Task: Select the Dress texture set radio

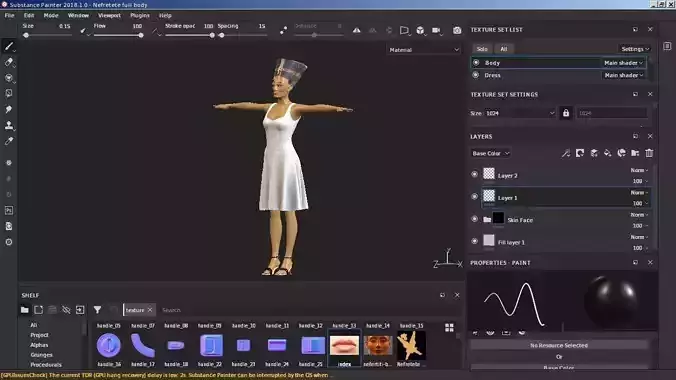Action: tap(476, 75)
